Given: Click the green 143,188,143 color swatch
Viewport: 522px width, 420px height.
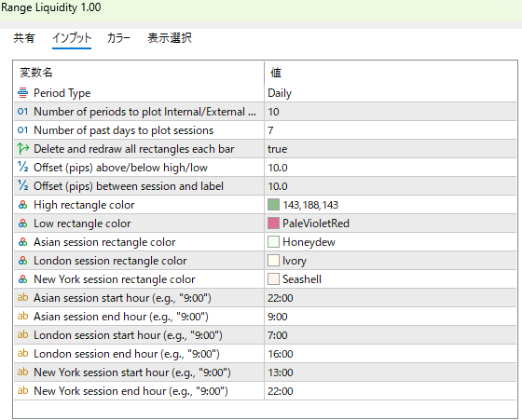Looking at the screenshot, I should (273, 205).
